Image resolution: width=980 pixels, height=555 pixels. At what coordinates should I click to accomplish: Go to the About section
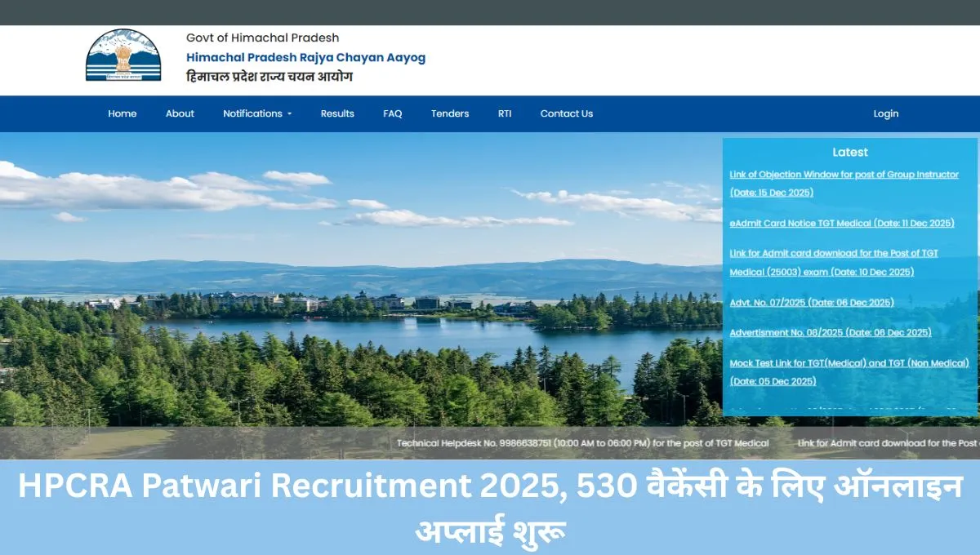180,113
